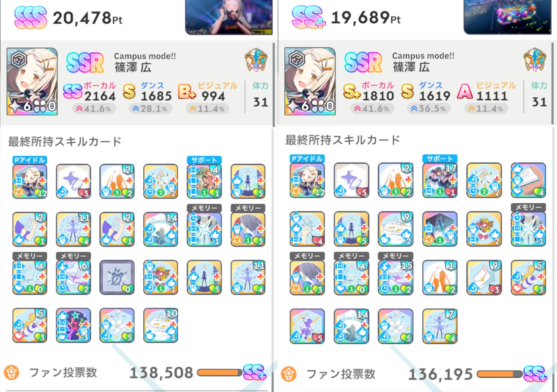Viewport: 557px width, 392px height.
Task: Click the right panel vertical scrollbar
Action: point(553,83)
